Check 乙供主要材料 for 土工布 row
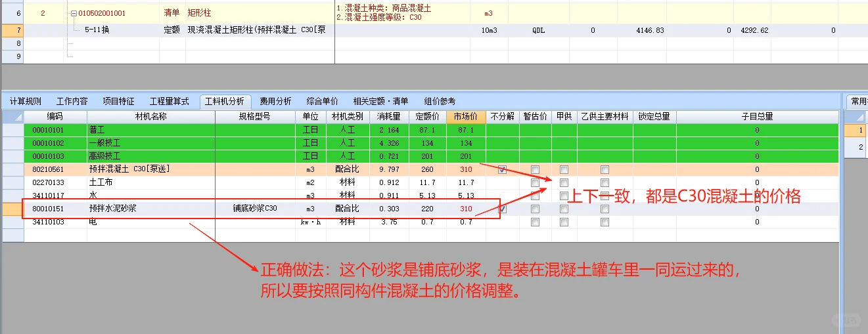The height and width of the screenshot is (334, 868). (605, 182)
